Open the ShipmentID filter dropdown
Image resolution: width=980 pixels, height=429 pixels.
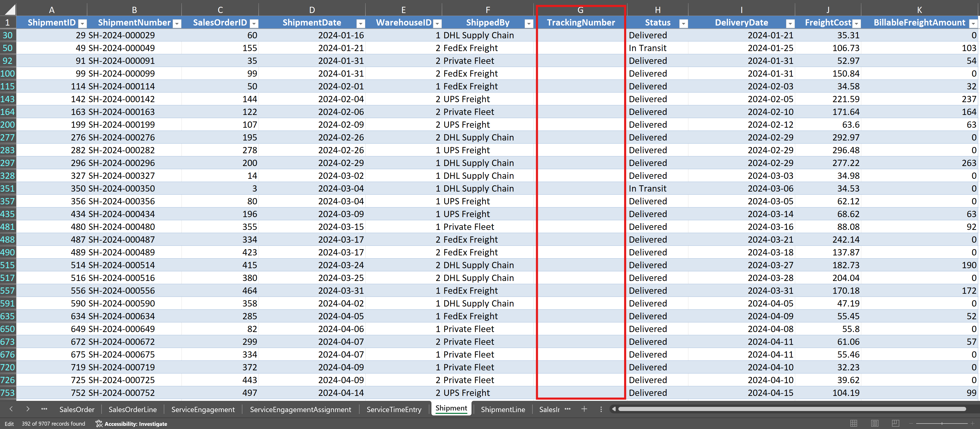(82, 24)
